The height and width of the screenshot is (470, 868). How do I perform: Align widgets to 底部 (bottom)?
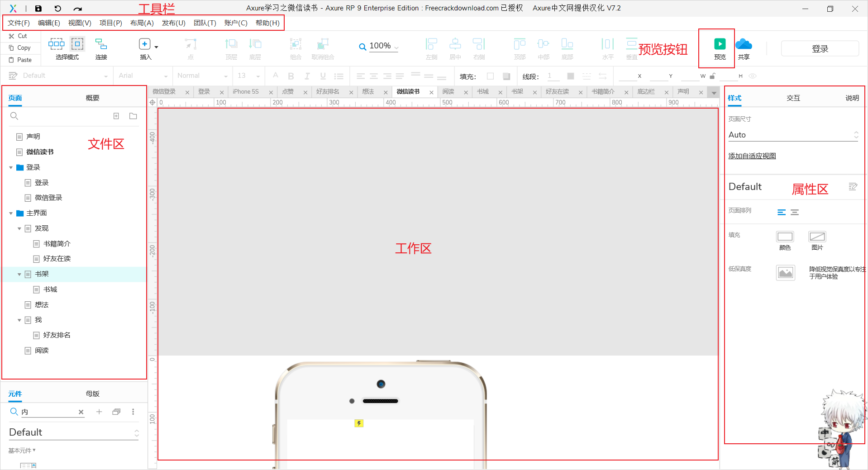pos(567,49)
